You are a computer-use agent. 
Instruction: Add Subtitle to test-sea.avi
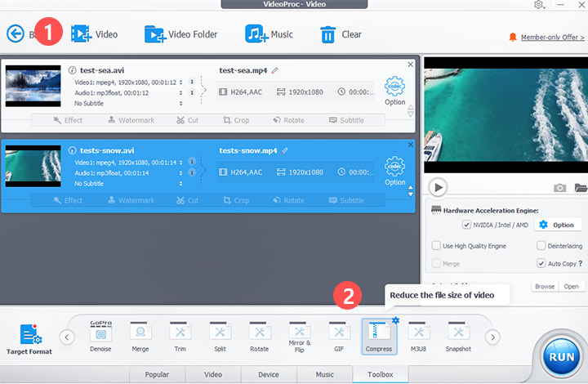click(x=346, y=120)
